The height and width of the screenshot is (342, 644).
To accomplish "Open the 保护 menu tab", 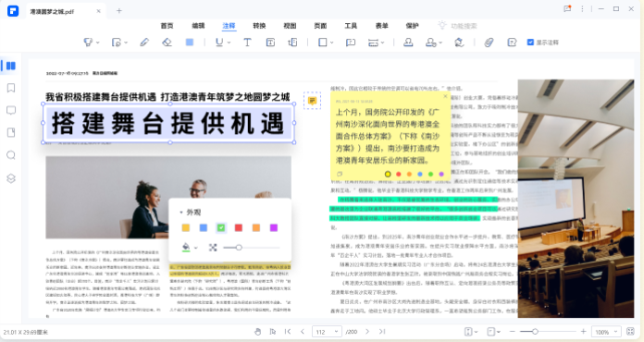I will click(x=412, y=26).
